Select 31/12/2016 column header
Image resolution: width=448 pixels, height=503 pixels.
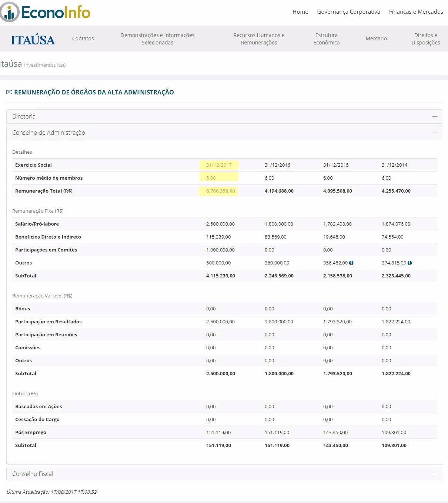point(277,165)
